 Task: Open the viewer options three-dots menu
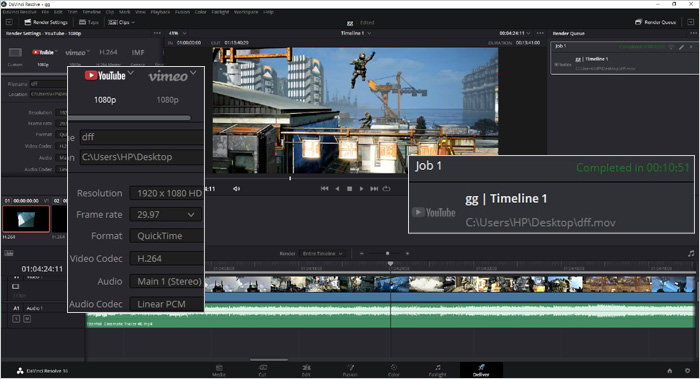tap(540, 33)
